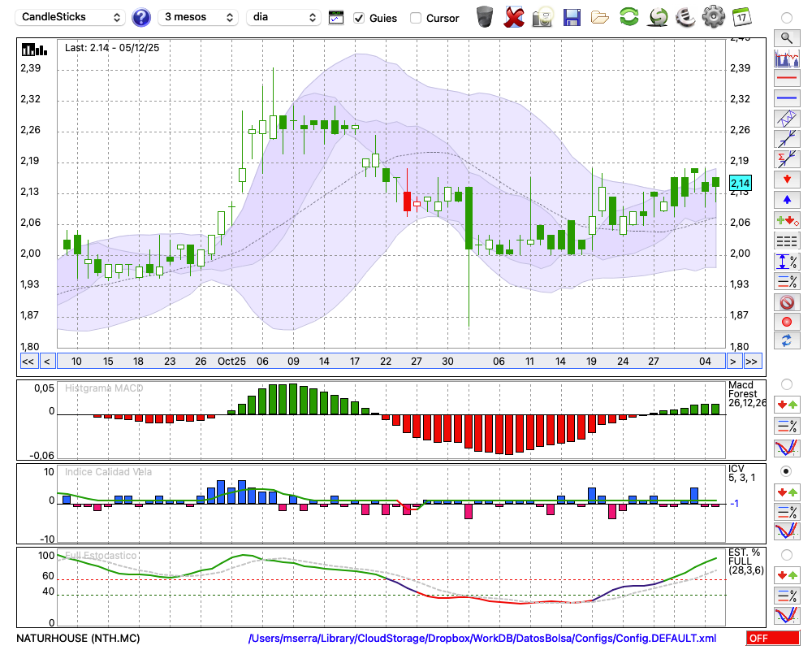Click the calendar icon showing 17
Viewport: 812px width, 650px height.
[741, 17]
